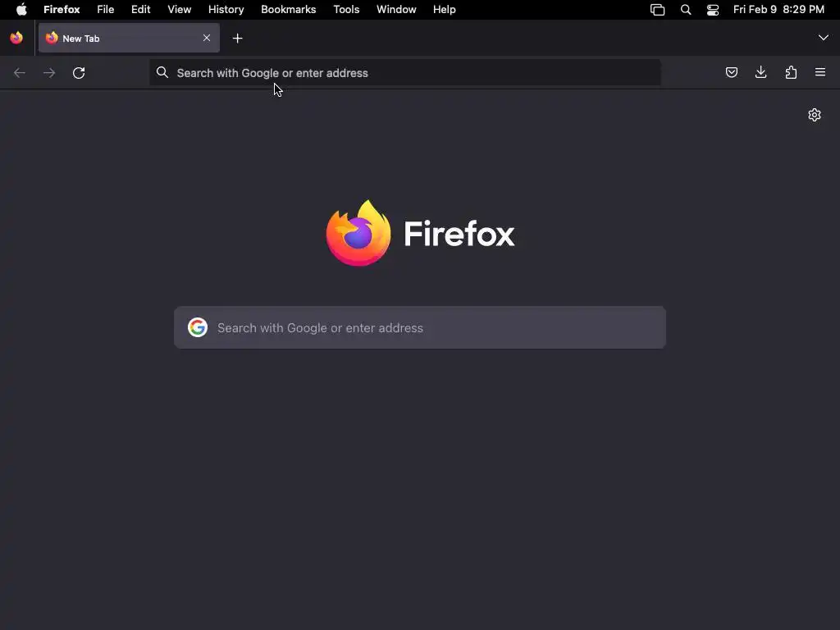Open a new tab with plus button
Screen dimensions: 840x630
click(x=237, y=38)
